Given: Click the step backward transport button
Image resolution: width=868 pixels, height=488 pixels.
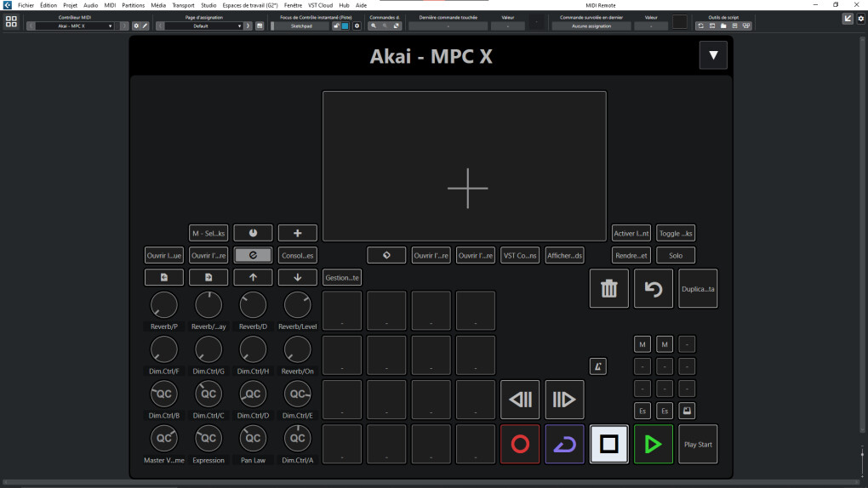Looking at the screenshot, I should tap(520, 400).
